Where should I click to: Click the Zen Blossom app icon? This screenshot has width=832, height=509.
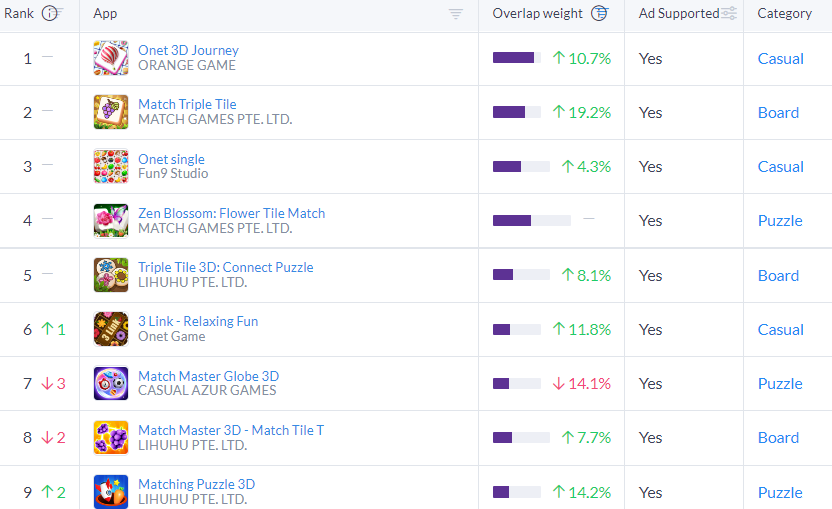tap(111, 221)
